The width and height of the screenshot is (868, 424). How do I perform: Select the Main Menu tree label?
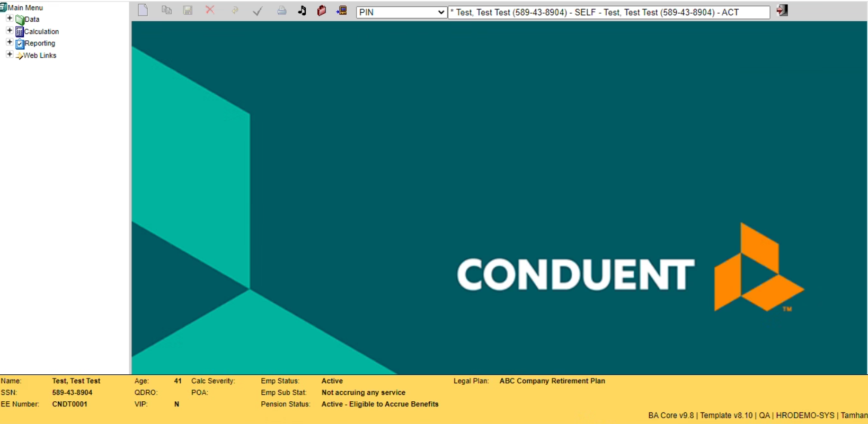click(25, 7)
